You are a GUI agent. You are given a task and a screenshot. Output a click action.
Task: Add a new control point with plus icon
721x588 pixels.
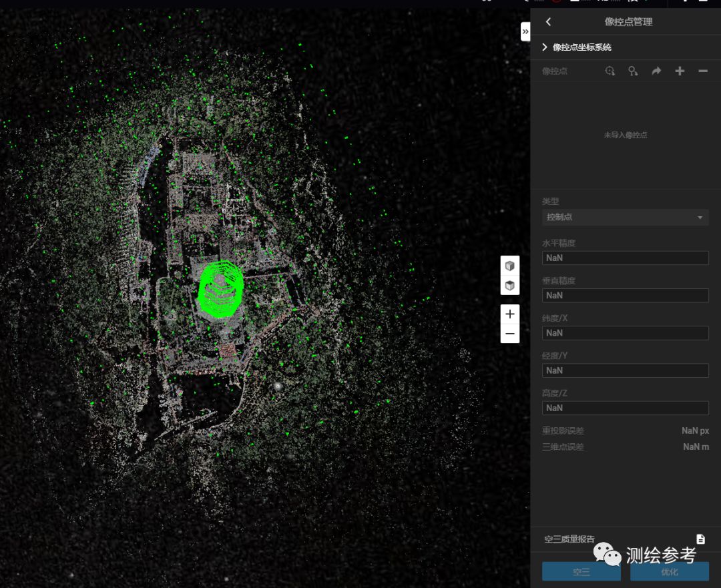pos(680,71)
